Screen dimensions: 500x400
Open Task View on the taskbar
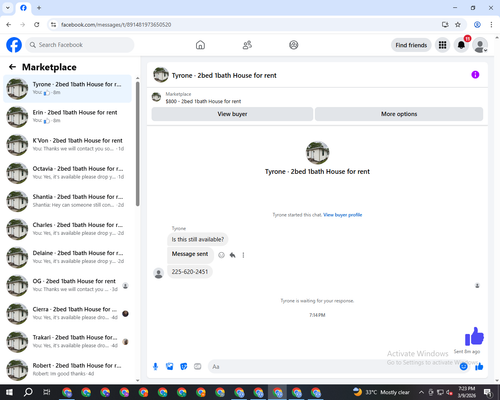point(47,392)
